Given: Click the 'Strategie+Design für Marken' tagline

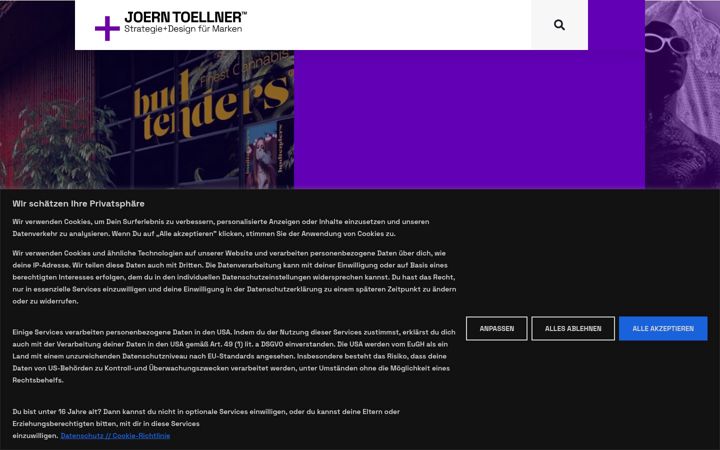Looking at the screenshot, I should point(183,29).
